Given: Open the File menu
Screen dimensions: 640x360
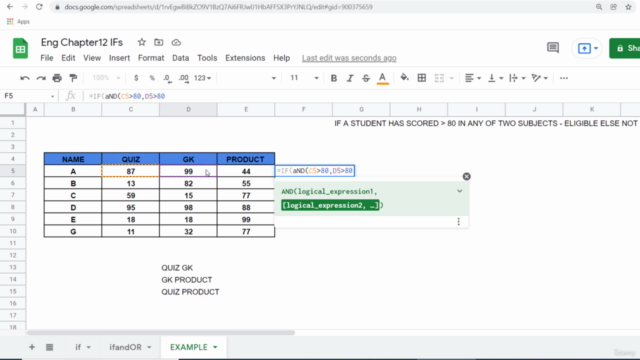Looking at the screenshot, I should 47,58.
